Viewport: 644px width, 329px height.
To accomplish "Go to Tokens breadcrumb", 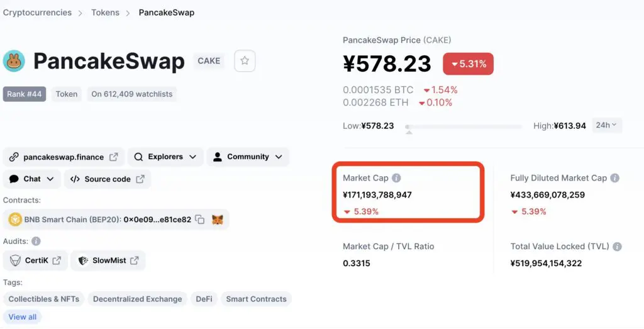I will 105,13.
